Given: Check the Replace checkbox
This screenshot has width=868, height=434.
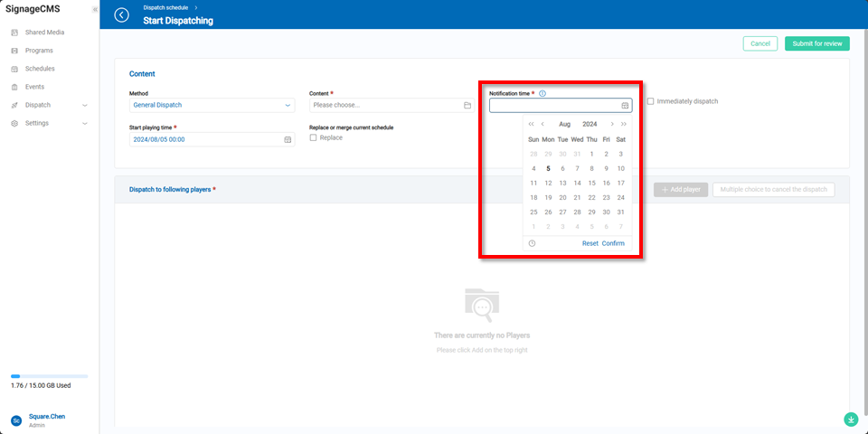Looking at the screenshot, I should (x=314, y=137).
